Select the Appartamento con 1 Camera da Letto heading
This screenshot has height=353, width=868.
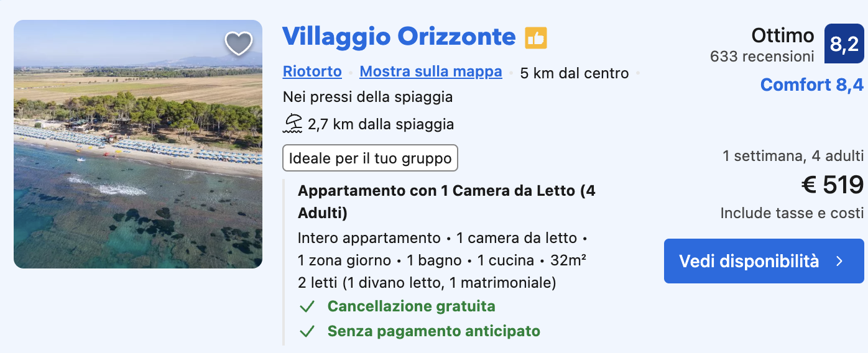[x=446, y=202]
